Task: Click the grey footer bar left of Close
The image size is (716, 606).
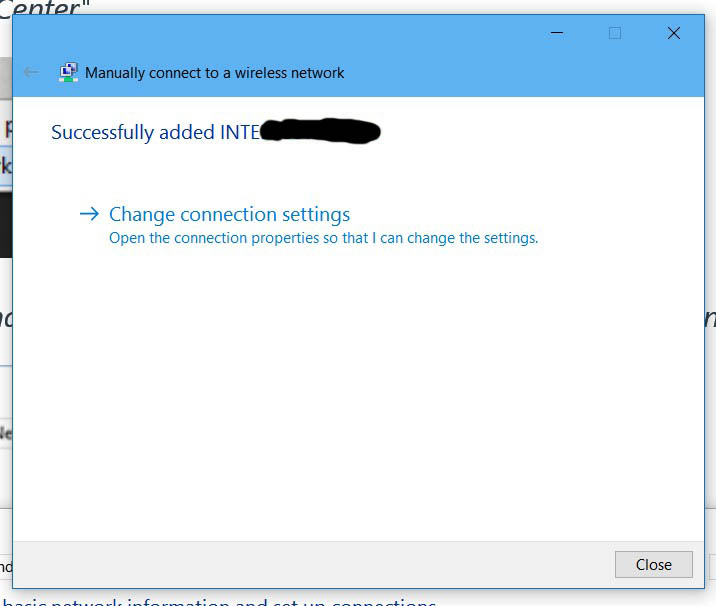Action: [x=300, y=564]
